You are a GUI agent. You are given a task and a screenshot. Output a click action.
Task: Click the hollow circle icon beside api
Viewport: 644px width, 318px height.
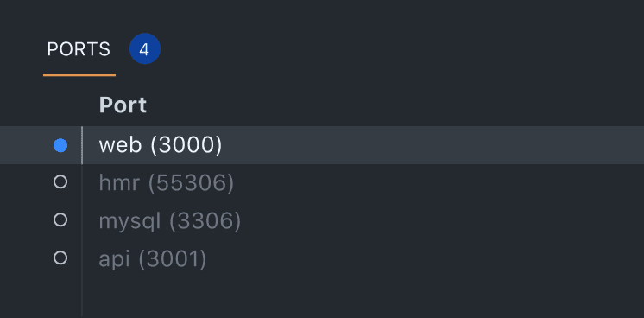[60, 258]
